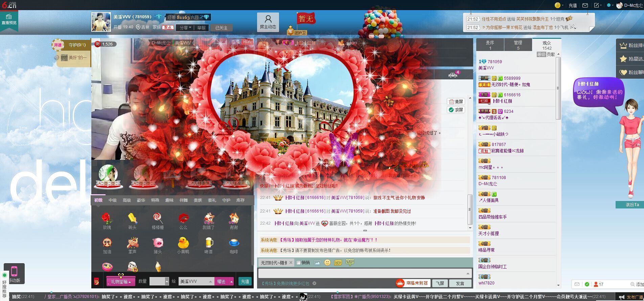Remove the 无双时代 chat target tag

pyautogui.click(x=291, y=262)
